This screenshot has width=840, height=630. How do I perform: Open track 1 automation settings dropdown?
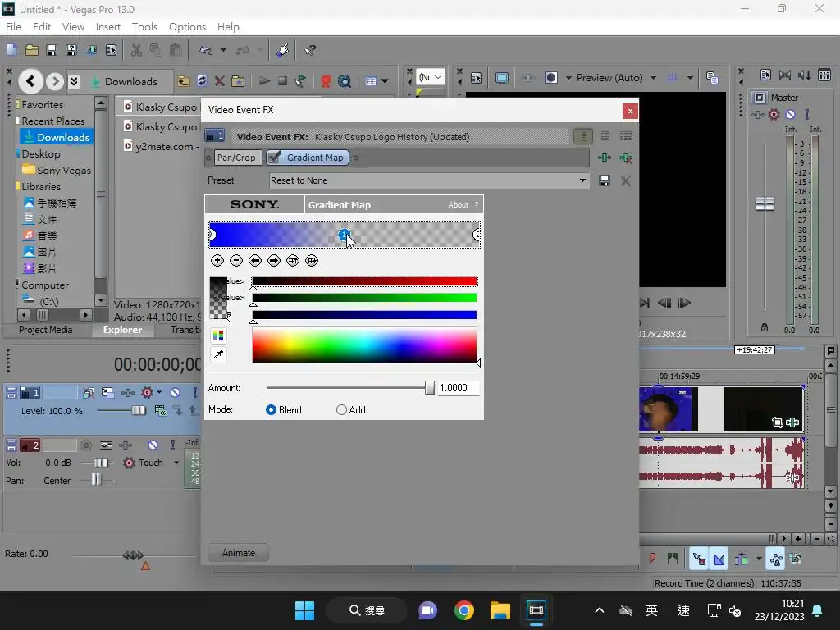[159, 393]
